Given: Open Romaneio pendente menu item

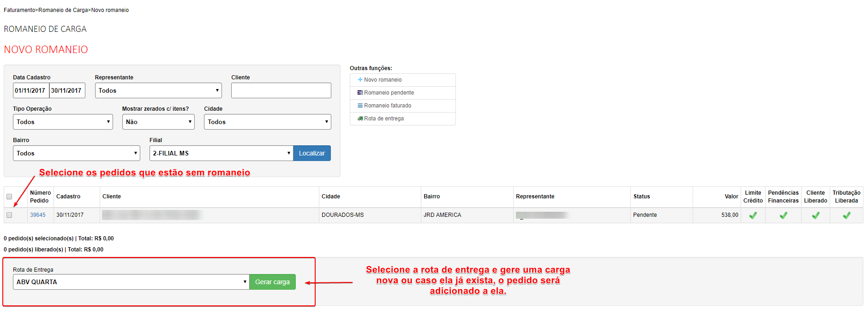Looking at the screenshot, I should click(389, 93).
